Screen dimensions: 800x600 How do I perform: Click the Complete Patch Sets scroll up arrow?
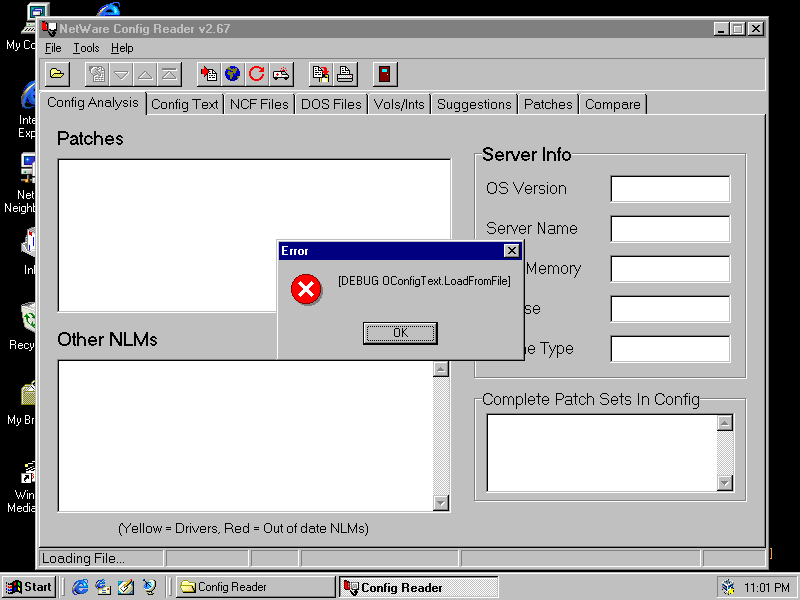tap(725, 423)
